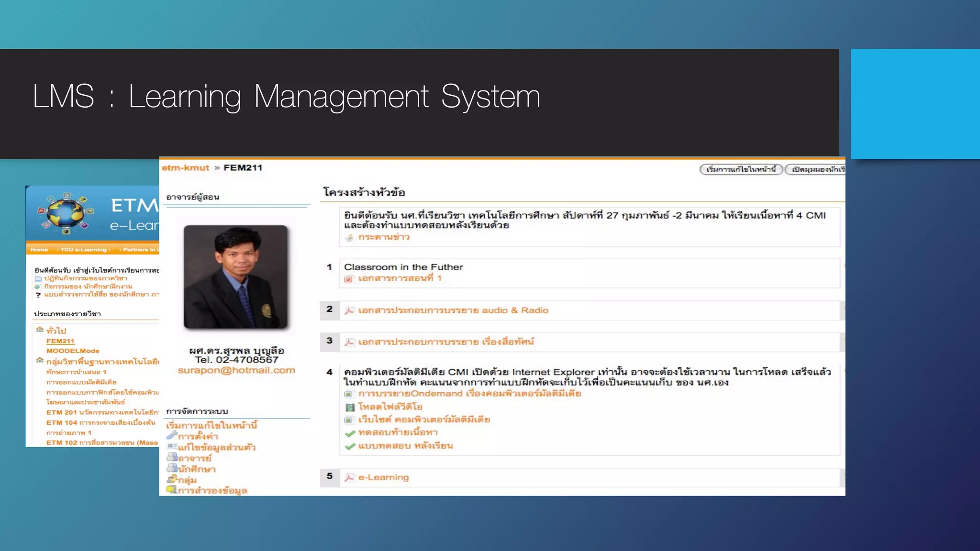Open the การสำรองข้อมูล backup link

pyautogui.click(x=212, y=490)
